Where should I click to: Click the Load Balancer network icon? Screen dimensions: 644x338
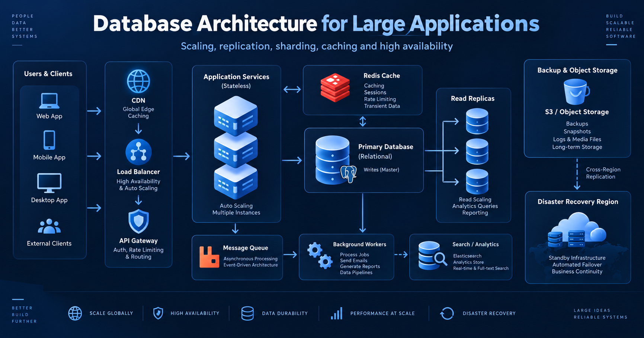[x=138, y=152]
